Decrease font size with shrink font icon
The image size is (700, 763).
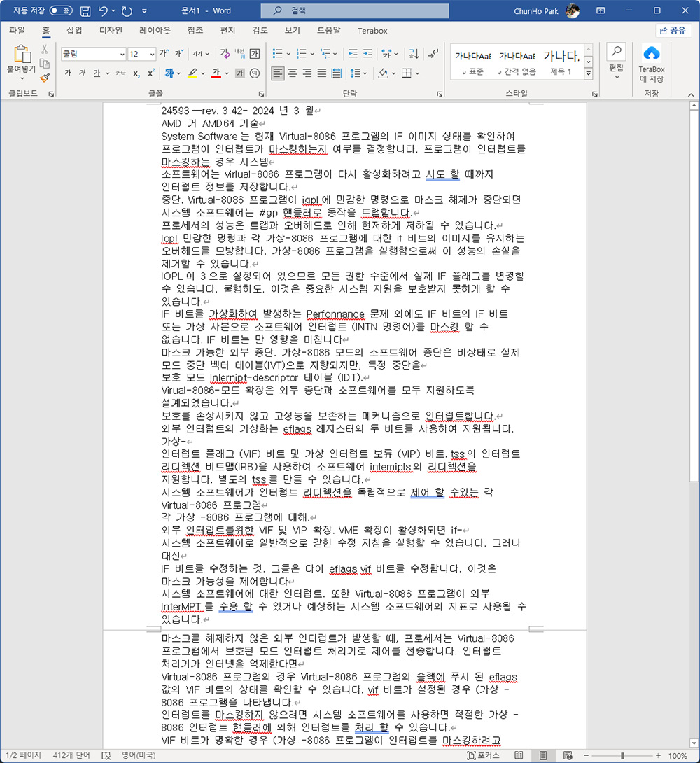tap(179, 53)
